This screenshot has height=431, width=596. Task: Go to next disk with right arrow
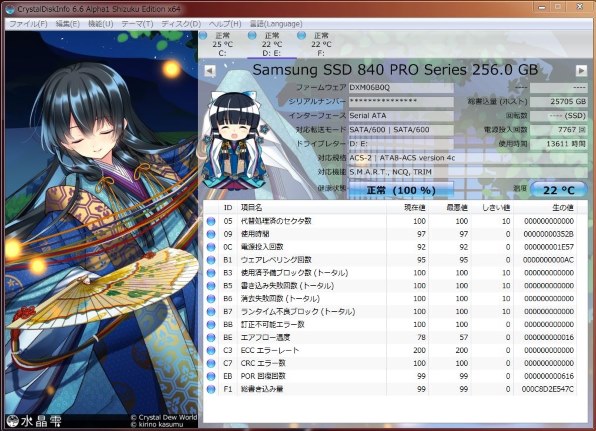581,71
